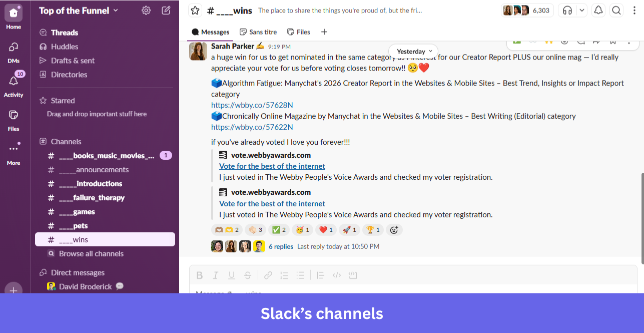Image resolution: width=644 pixels, height=333 pixels.
Task: Start a bulleted list in composer
Action: point(300,275)
